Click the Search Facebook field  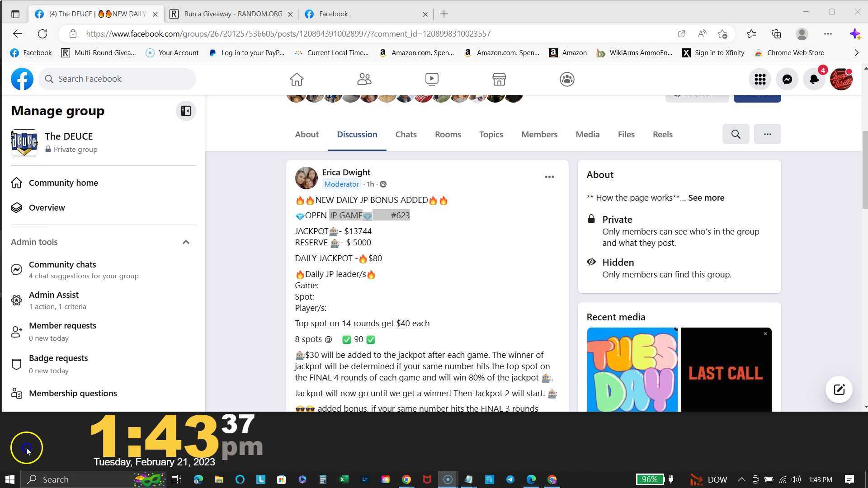coord(118,79)
